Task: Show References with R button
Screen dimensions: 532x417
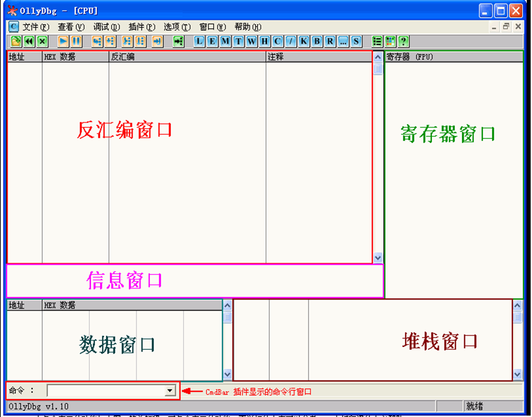Action: pos(330,42)
